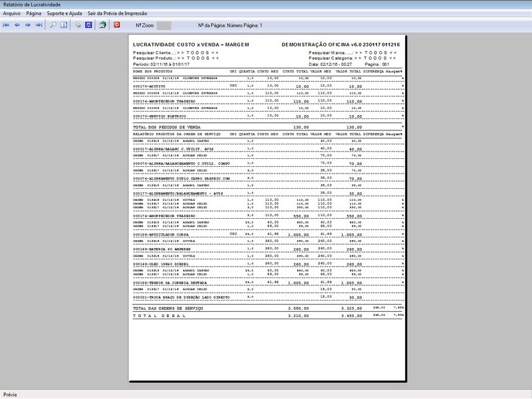Screen dimensions: 532x399
Task: Click Sair da Prévia de Impressão
Action: pyautogui.click(x=117, y=13)
